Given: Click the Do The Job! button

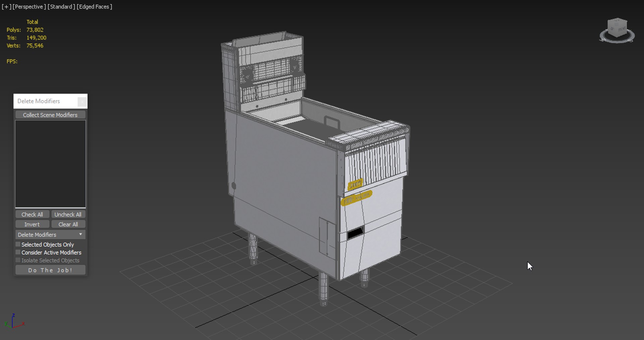Looking at the screenshot, I should (50, 270).
